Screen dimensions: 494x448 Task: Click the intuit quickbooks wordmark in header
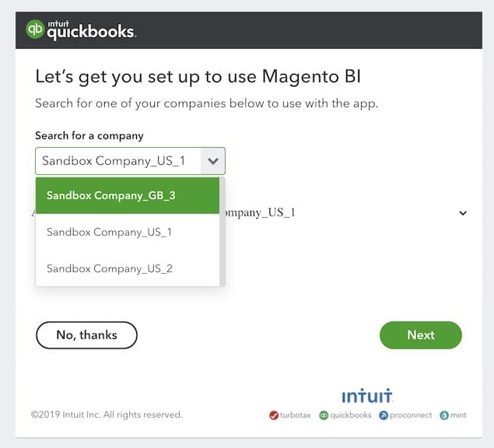point(92,31)
